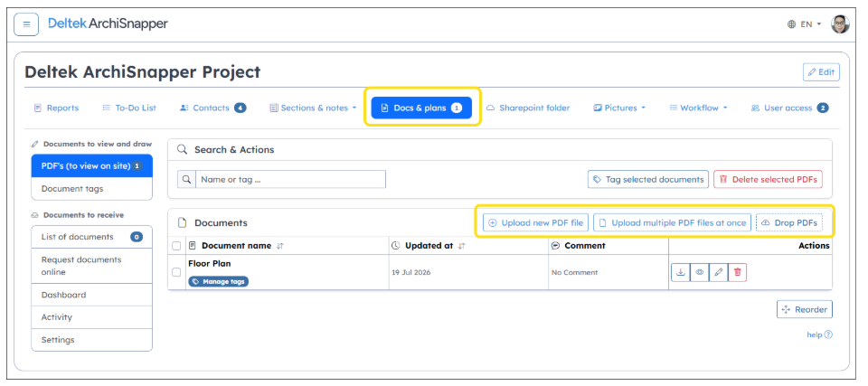The image size is (868, 386).
Task: Open the user profile avatar
Action: (840, 24)
